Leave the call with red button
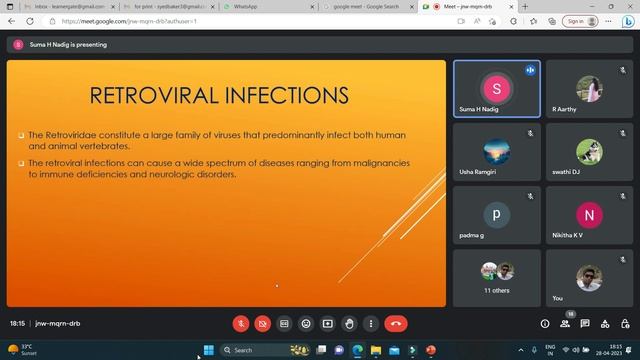Screen dimensions: 640x360 [x=396, y=324]
